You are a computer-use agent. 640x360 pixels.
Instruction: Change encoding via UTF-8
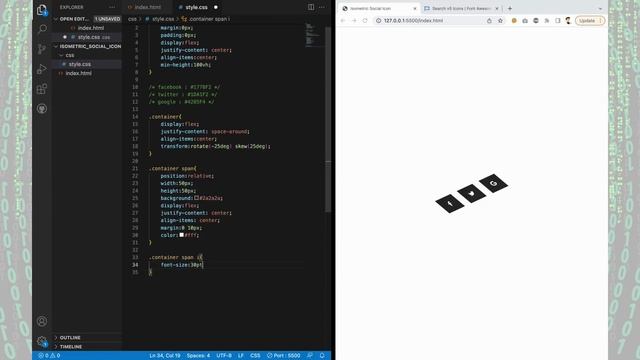point(224,356)
